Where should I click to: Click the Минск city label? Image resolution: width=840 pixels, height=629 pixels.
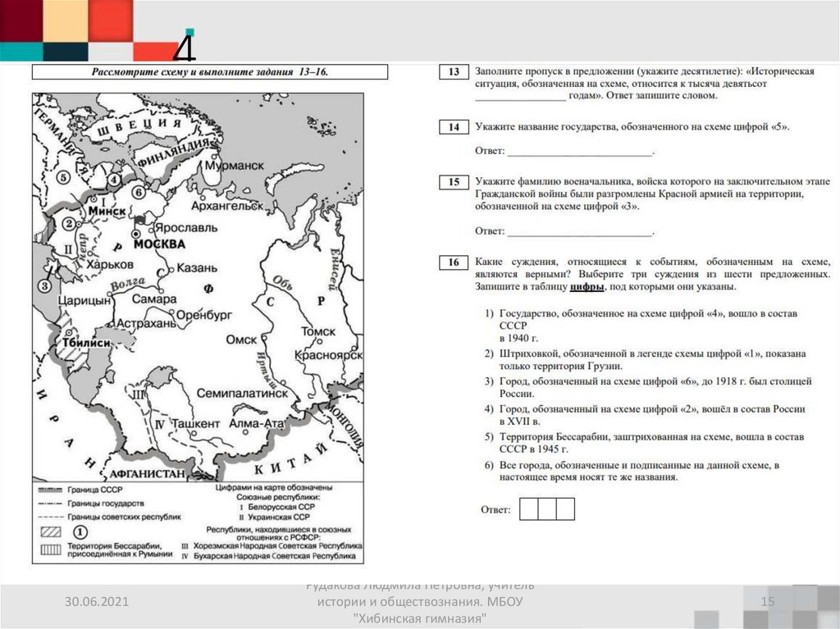point(107,212)
